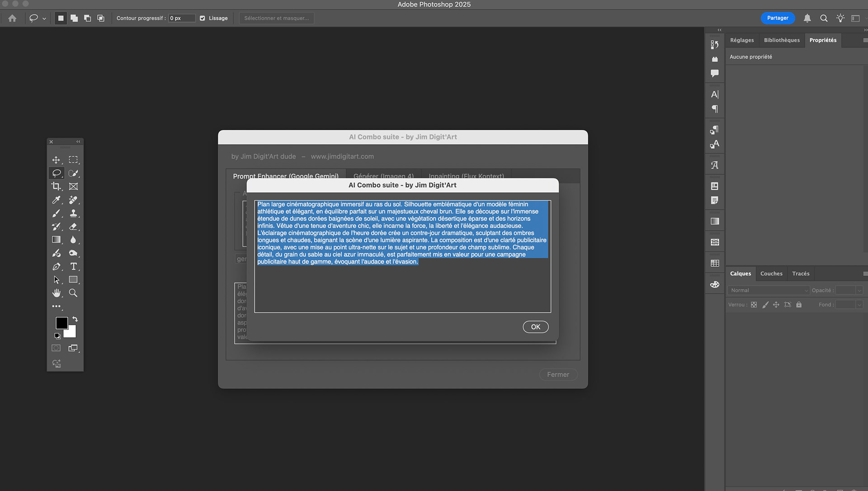Toggle lock all padlock icon
This screenshot has height=491, width=868.
799,305
